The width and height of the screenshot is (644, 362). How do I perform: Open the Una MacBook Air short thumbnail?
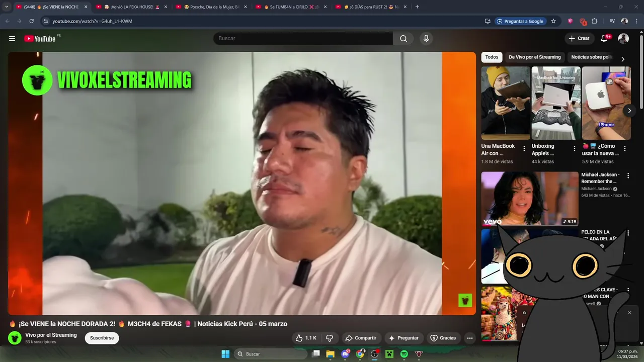pyautogui.click(x=506, y=103)
